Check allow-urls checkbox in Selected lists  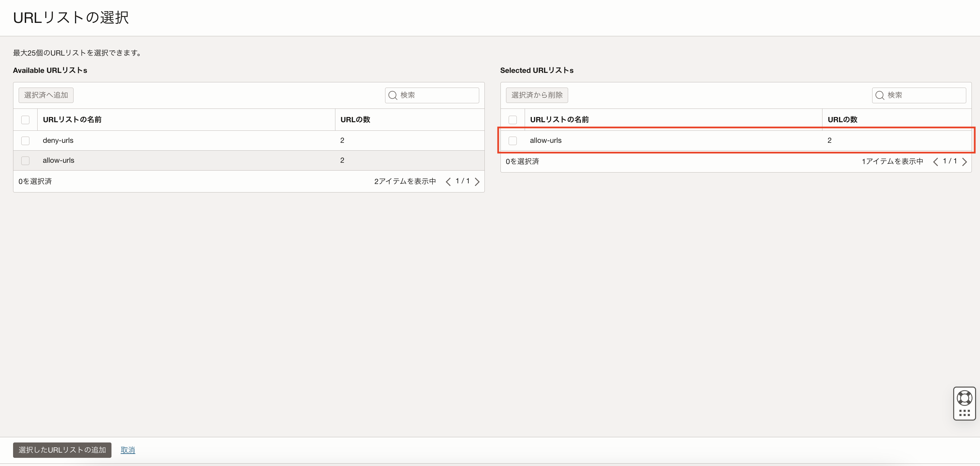point(513,141)
